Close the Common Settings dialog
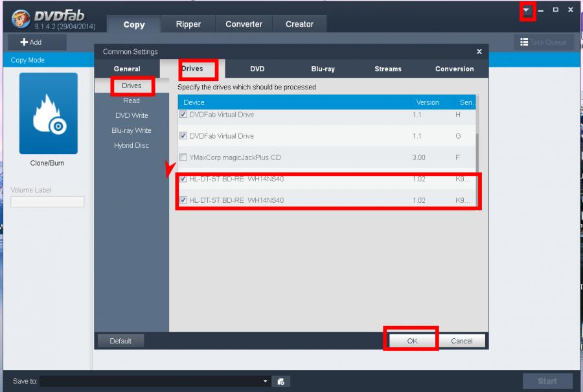Viewport: 583px width, 392px height. tap(479, 52)
